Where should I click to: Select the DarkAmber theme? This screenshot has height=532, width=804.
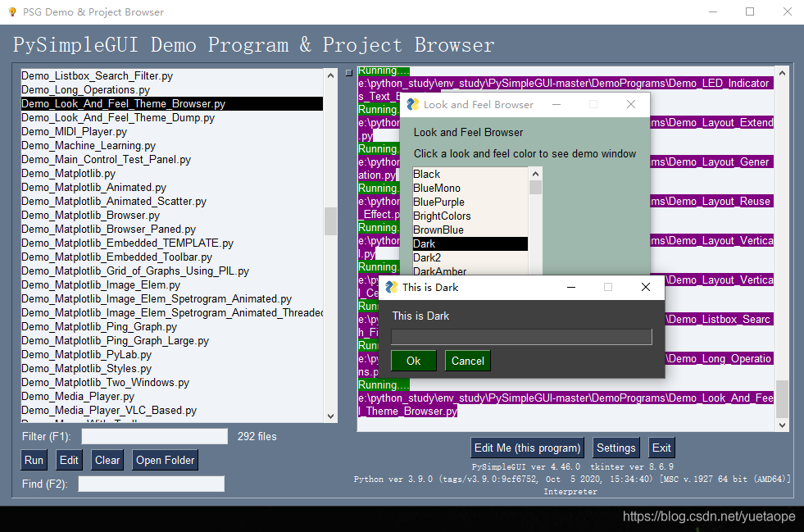pyautogui.click(x=470, y=271)
